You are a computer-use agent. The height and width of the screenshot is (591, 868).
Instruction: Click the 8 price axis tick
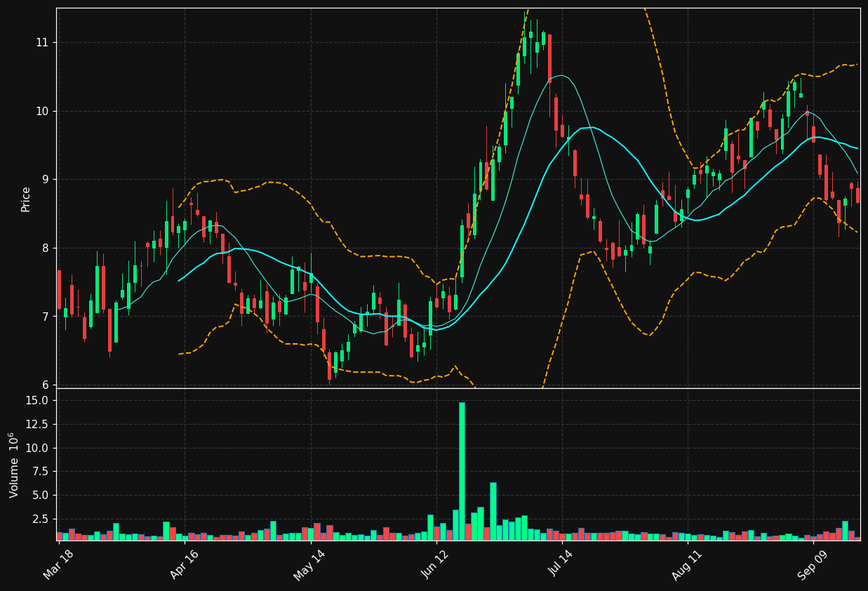point(46,248)
